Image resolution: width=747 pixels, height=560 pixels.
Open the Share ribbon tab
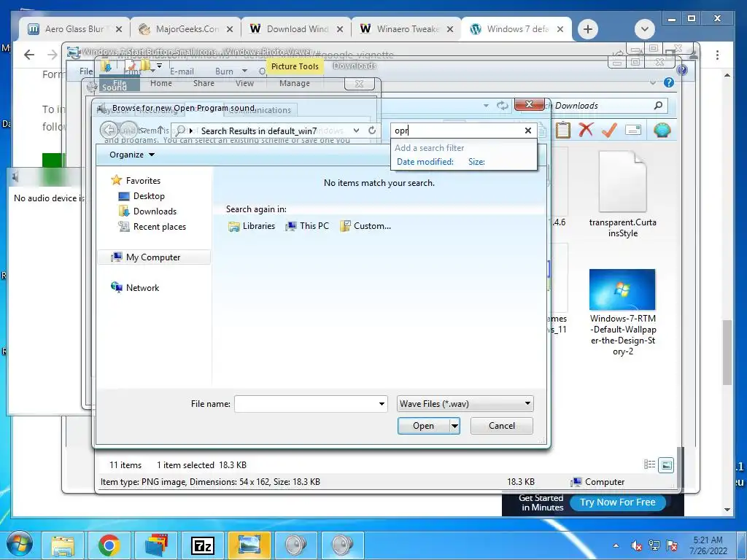[x=204, y=83]
